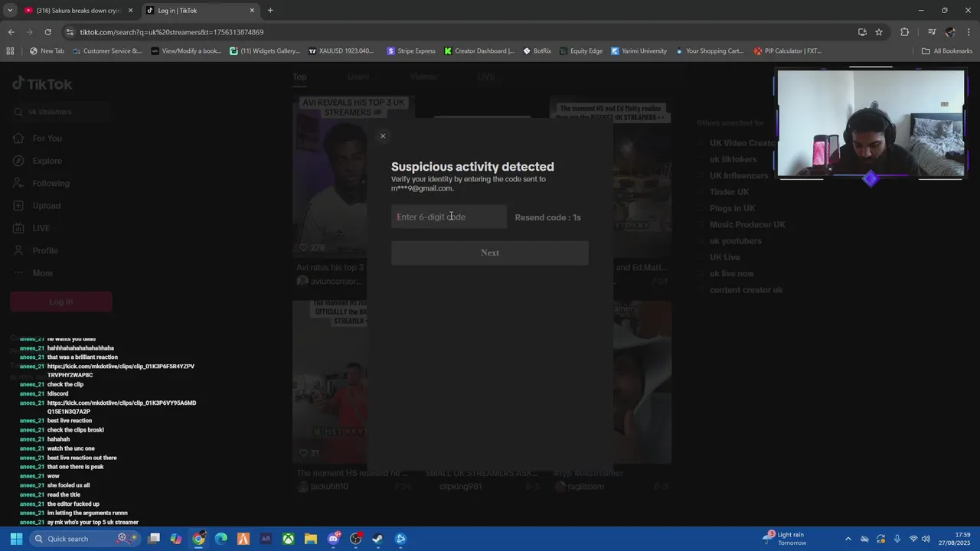Open View/Modify a book bookmark
Screen dimensions: 980x551
[186, 51]
